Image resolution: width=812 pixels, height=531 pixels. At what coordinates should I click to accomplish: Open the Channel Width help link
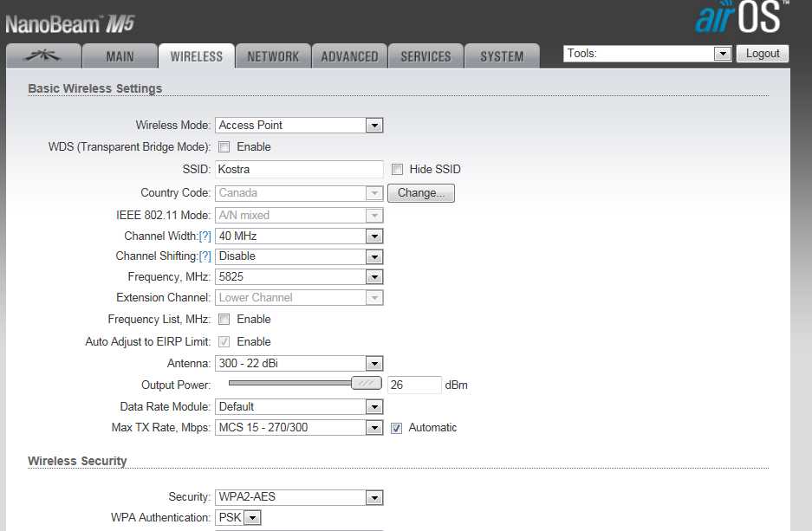click(x=205, y=236)
